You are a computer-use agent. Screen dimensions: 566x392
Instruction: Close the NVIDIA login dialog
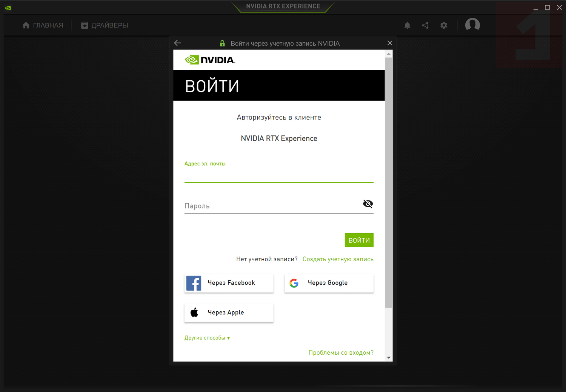[x=390, y=43]
